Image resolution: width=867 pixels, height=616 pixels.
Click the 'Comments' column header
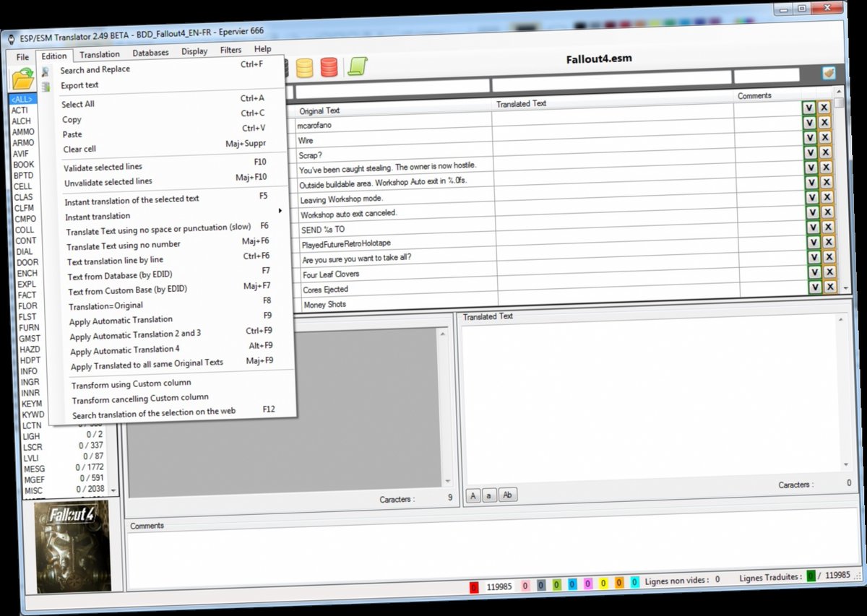(x=754, y=96)
